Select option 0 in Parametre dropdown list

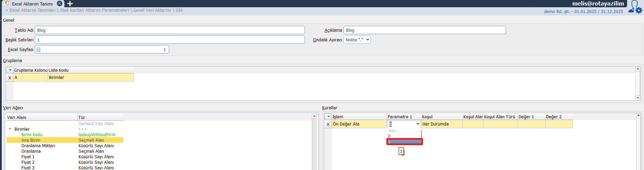point(404,136)
